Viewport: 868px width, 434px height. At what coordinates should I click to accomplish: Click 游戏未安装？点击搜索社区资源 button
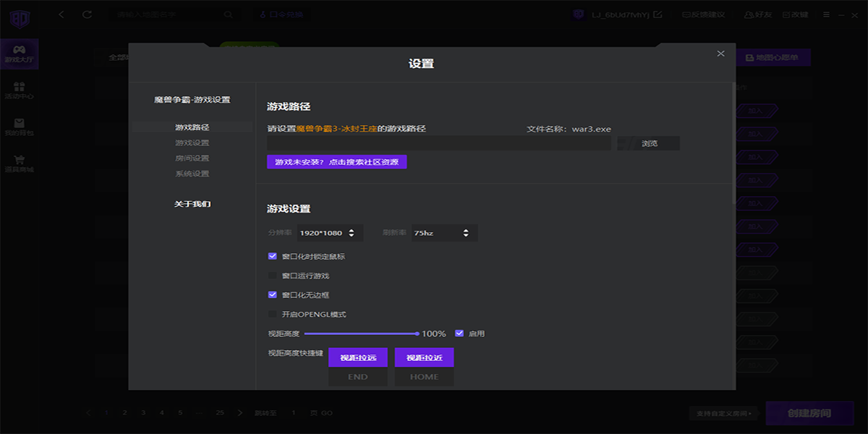tap(336, 162)
